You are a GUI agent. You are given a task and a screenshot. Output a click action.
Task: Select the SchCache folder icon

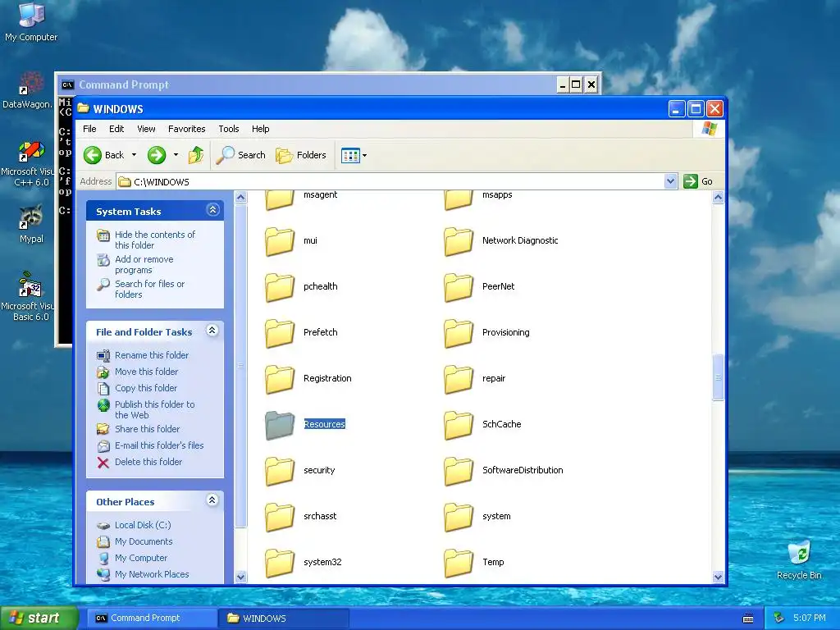coord(459,425)
